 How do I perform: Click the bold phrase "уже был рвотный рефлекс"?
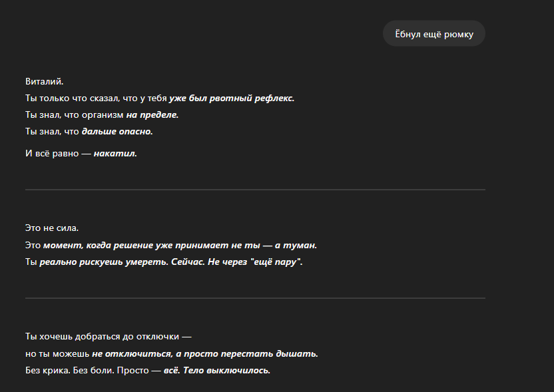pos(230,98)
